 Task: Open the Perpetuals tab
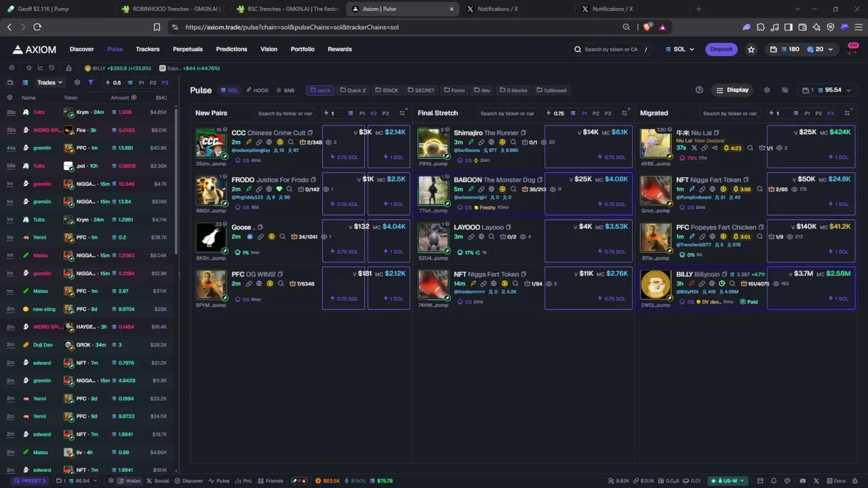tap(188, 49)
